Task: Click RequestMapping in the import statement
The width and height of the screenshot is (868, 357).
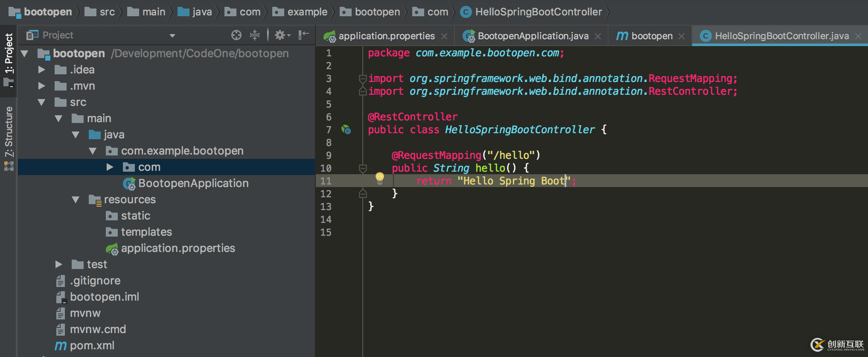Action: tap(690, 78)
